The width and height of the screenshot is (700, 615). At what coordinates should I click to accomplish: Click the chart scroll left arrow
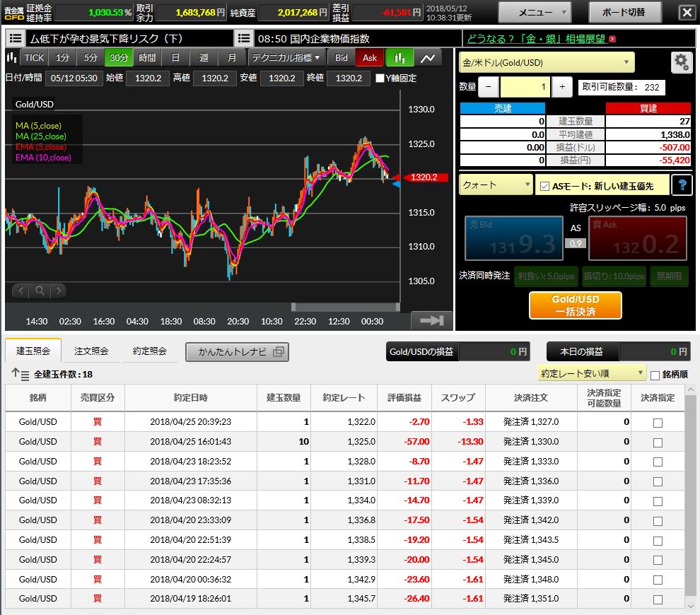coord(20,291)
